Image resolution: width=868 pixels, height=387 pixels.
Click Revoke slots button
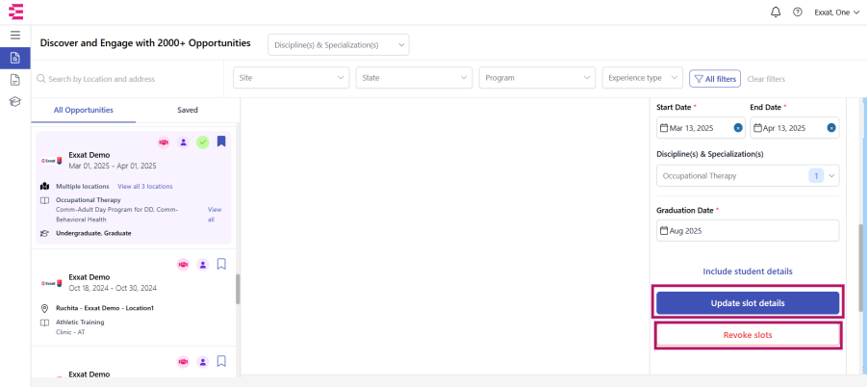click(x=748, y=335)
